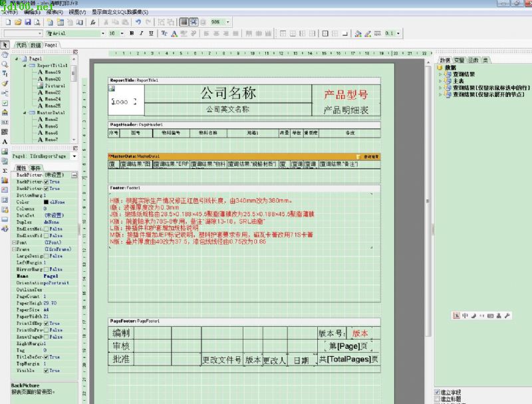Open the frame width 0.1 dropdown
The image size is (532, 404).
pos(398,33)
